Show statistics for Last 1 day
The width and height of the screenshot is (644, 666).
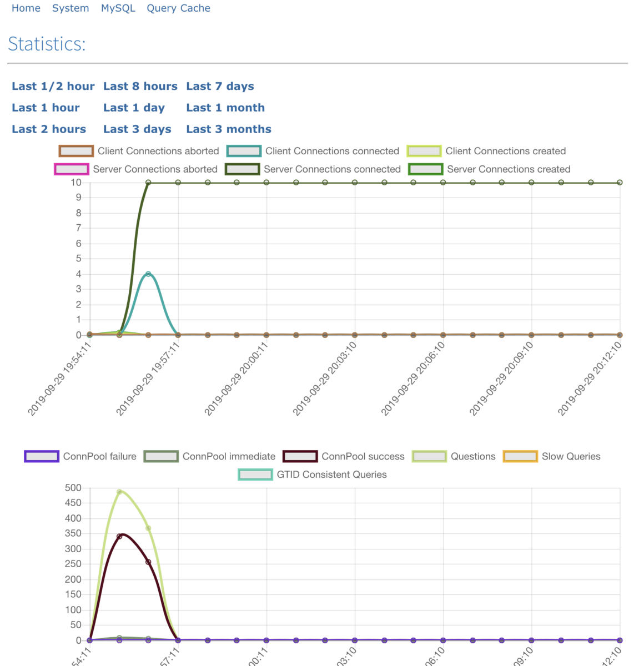tap(134, 108)
